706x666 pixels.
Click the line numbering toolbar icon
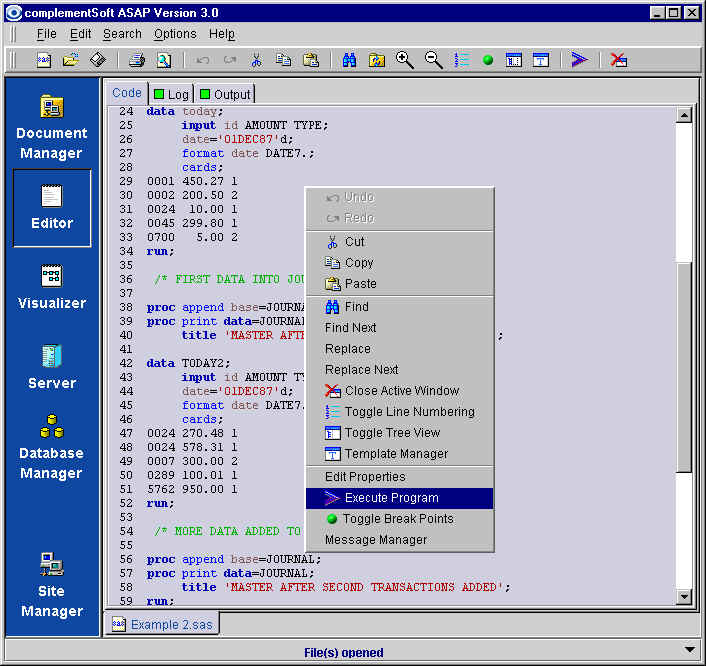(x=462, y=60)
